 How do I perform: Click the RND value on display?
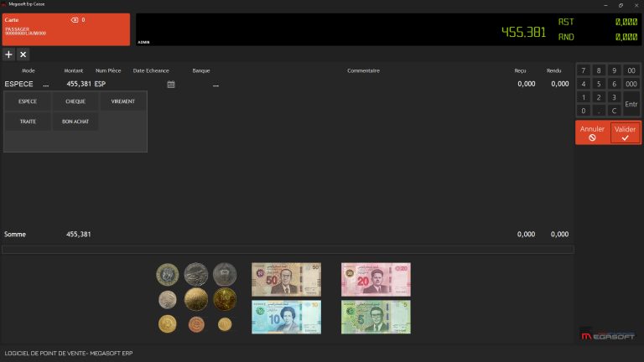pos(626,37)
